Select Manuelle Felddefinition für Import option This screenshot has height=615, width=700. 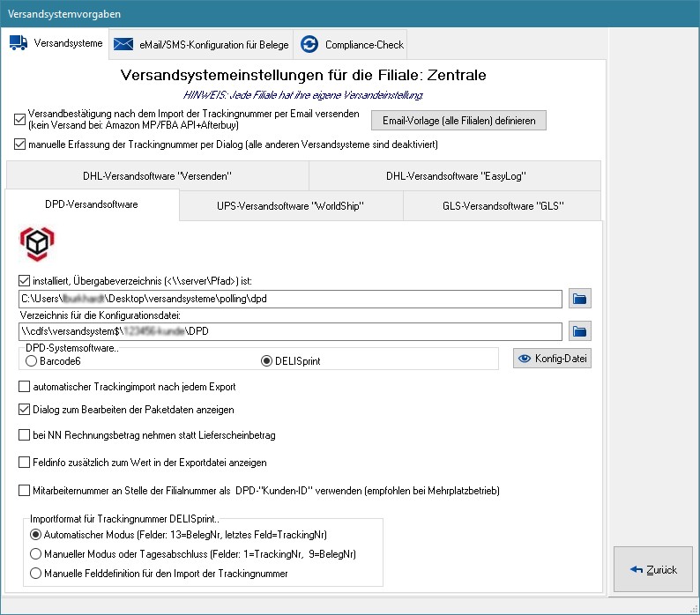(x=36, y=574)
